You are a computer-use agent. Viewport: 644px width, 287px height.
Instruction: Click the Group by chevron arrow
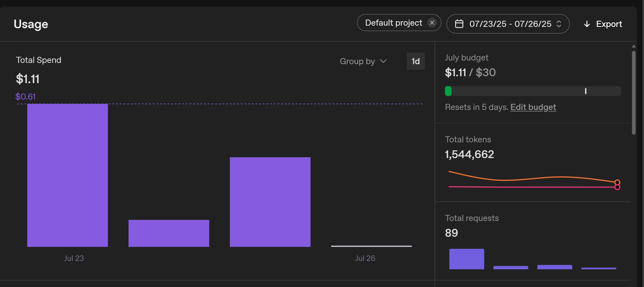(x=383, y=61)
